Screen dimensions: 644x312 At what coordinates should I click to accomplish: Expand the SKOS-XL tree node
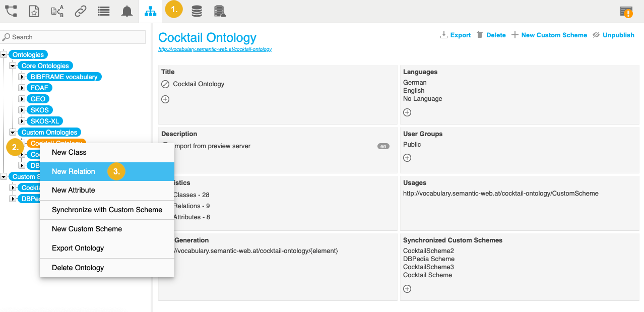click(x=22, y=121)
